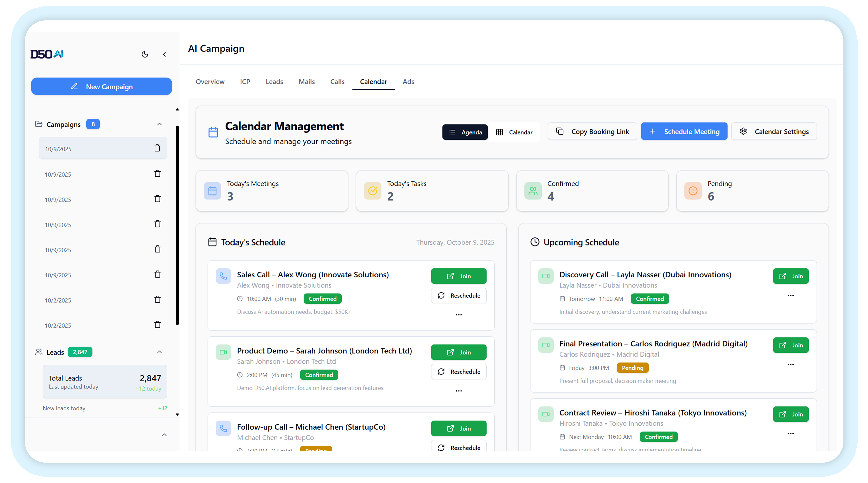Click the Schedule Meeting button
The height and width of the screenshot is (483, 868).
[x=684, y=132]
